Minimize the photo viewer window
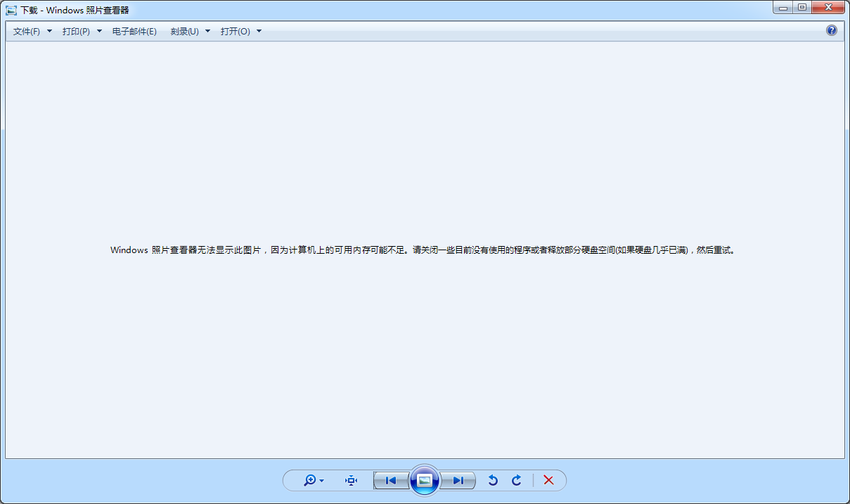 [783, 7]
